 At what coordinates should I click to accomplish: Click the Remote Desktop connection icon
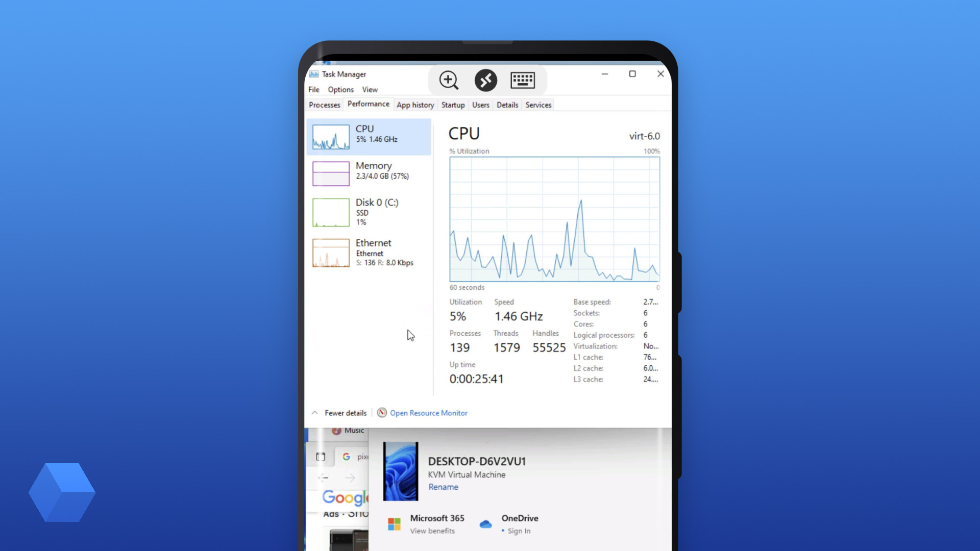tap(485, 80)
